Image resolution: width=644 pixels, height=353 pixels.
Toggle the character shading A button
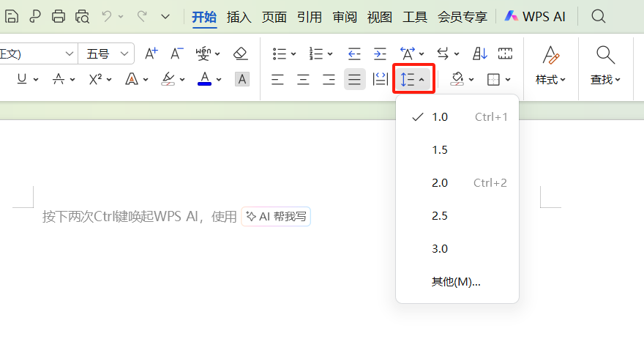coord(242,79)
